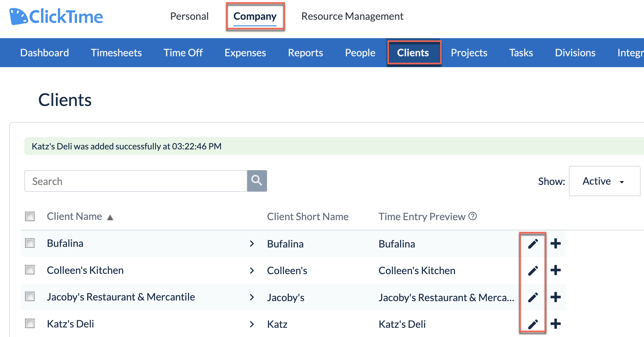This screenshot has width=644, height=337.
Task: Expand the Jacoby's Restaurant row chevron
Action: 252,297
